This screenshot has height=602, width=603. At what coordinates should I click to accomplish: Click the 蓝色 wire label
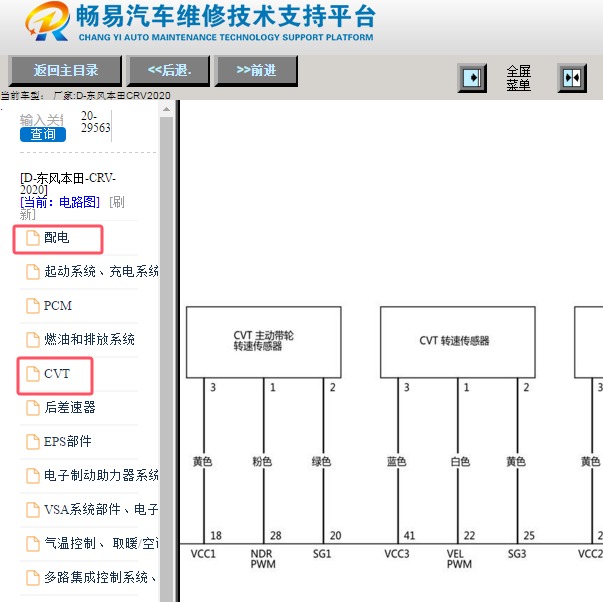pos(396,461)
